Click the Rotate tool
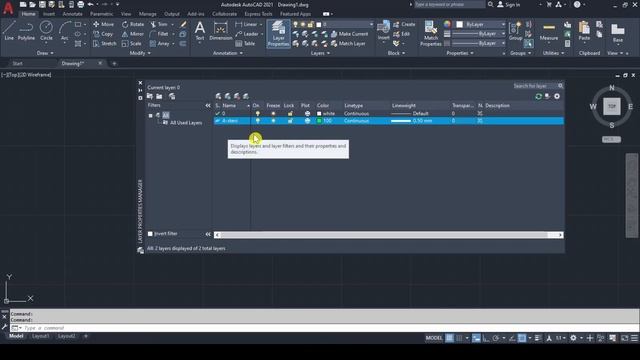 (133, 24)
